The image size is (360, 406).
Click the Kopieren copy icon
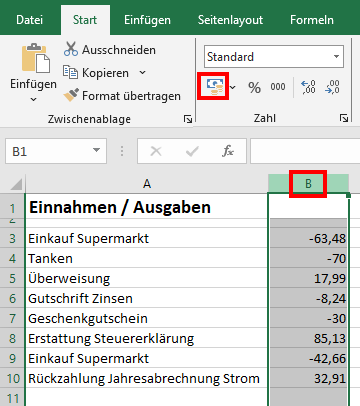(70, 72)
